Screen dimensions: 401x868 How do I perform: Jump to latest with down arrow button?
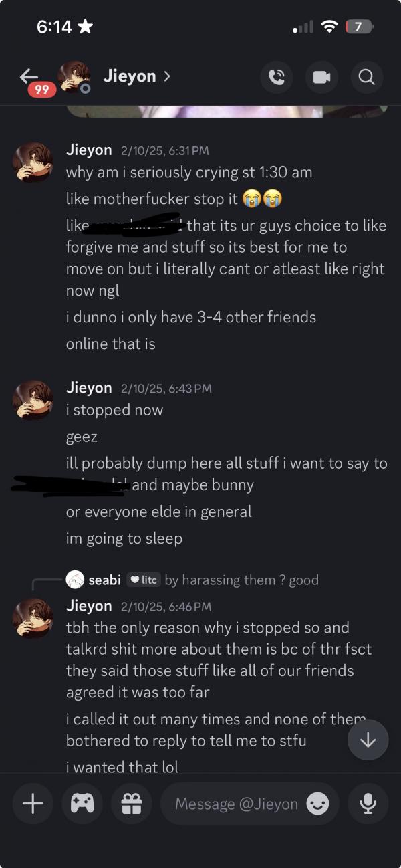[368, 740]
